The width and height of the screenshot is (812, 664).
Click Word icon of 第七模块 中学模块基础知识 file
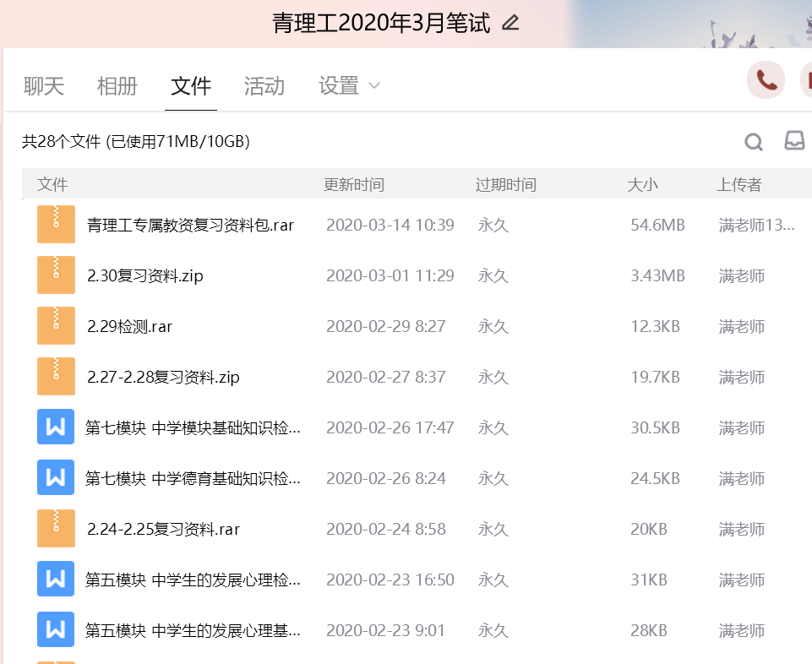(x=56, y=427)
